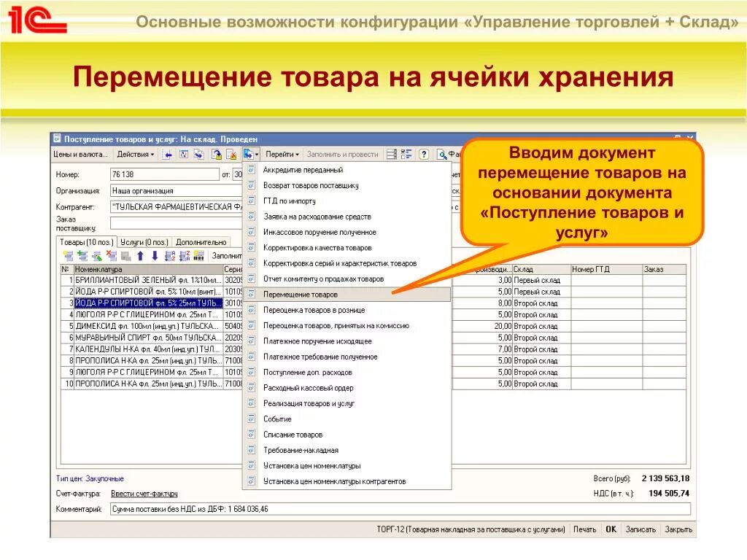
Task: Select Перемещение товаров in the menu
Action: [x=347, y=295]
